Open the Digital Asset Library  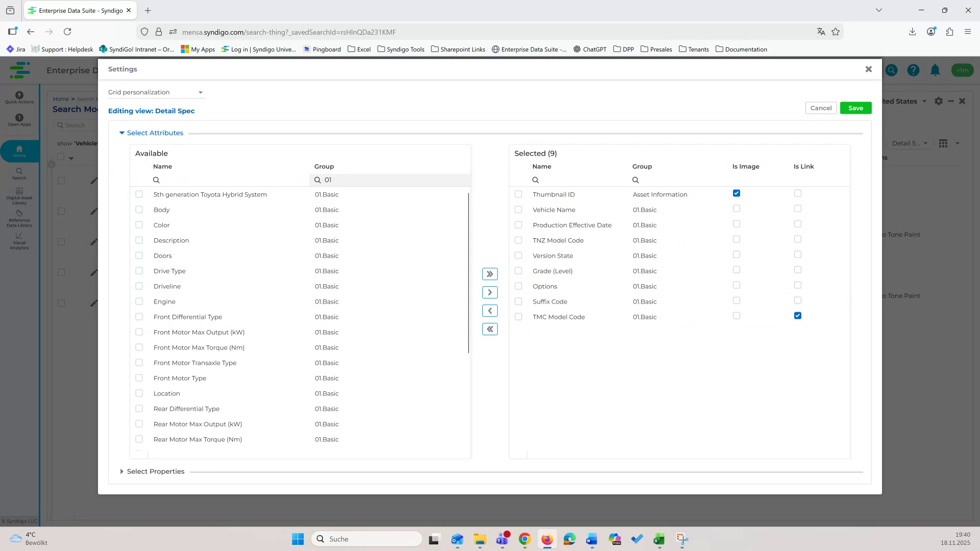19,196
